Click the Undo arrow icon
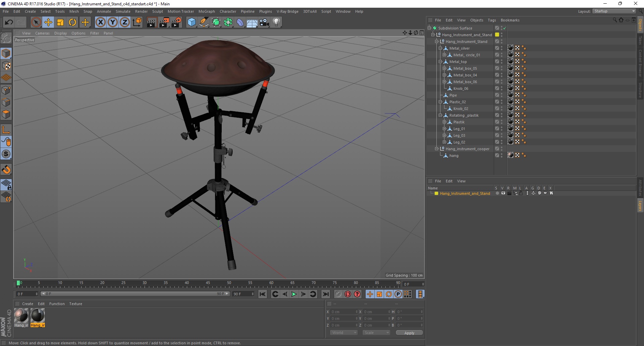The width and height of the screenshot is (644, 346). tap(9, 22)
